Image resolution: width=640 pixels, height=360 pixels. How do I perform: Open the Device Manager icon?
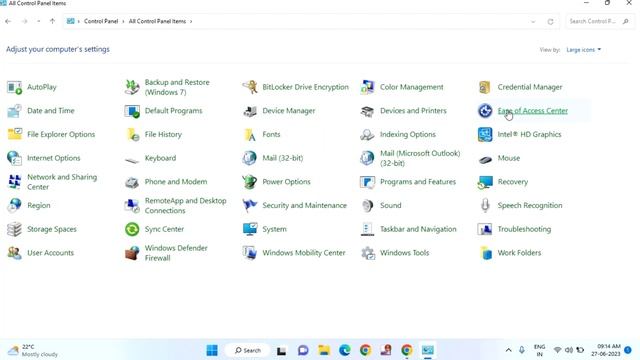coord(249,111)
